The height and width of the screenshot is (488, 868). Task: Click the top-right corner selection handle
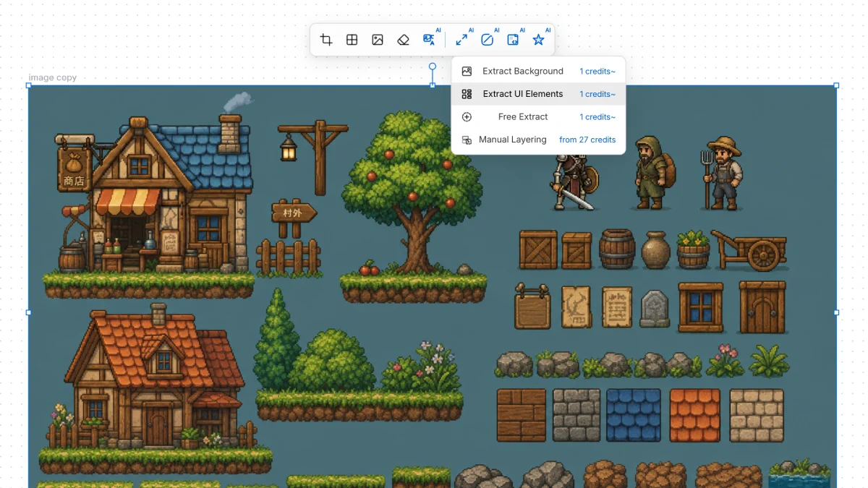click(x=836, y=85)
